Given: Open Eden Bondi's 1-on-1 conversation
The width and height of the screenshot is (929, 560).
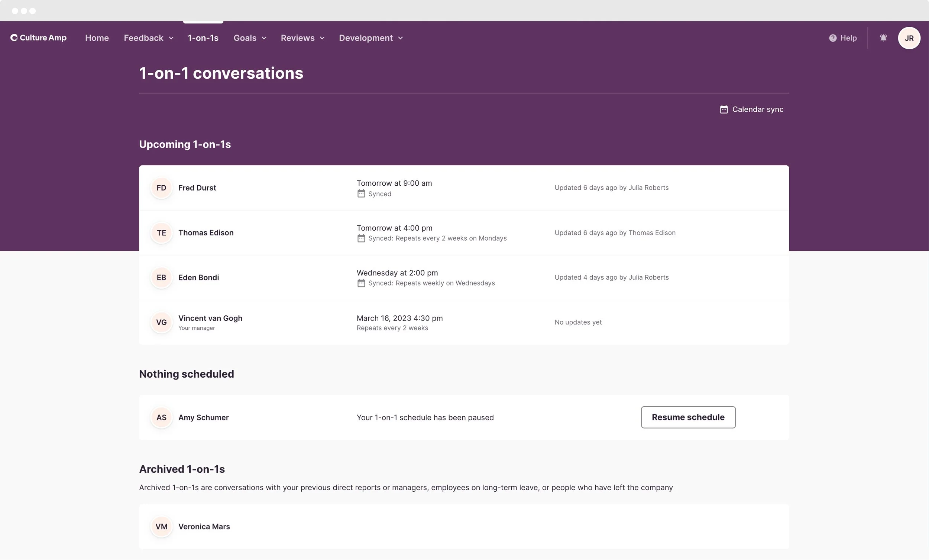Looking at the screenshot, I should 464,277.
